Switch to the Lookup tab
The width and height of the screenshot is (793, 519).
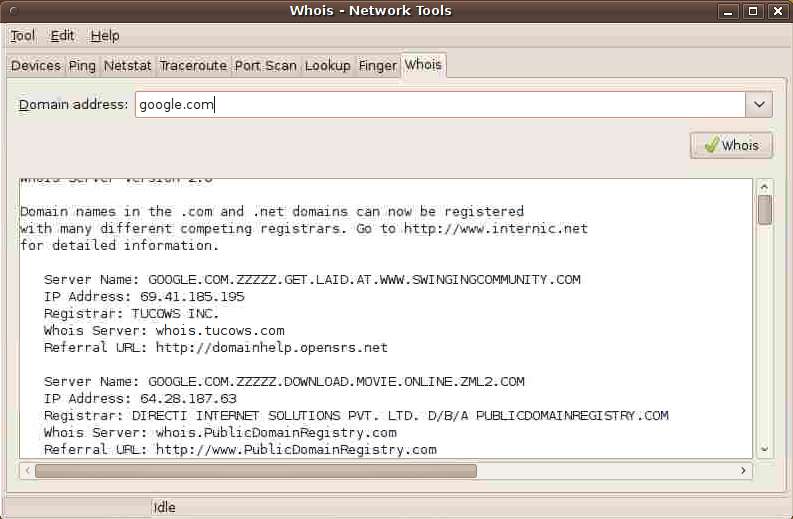point(327,66)
